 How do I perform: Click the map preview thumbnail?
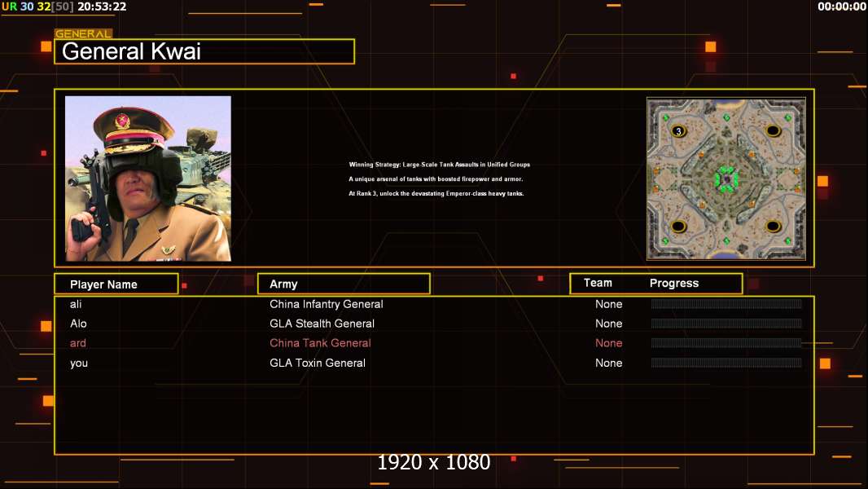726,178
